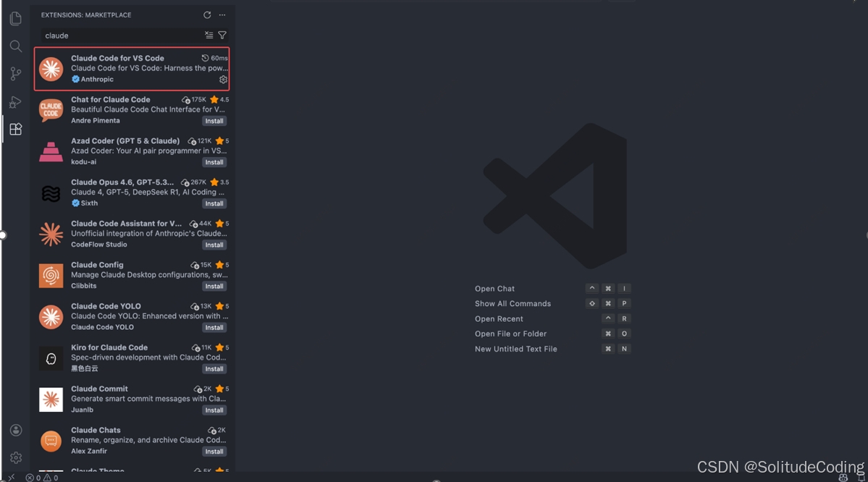Install Chat for Claude Code
Screen dimensions: 868x482
click(x=214, y=121)
